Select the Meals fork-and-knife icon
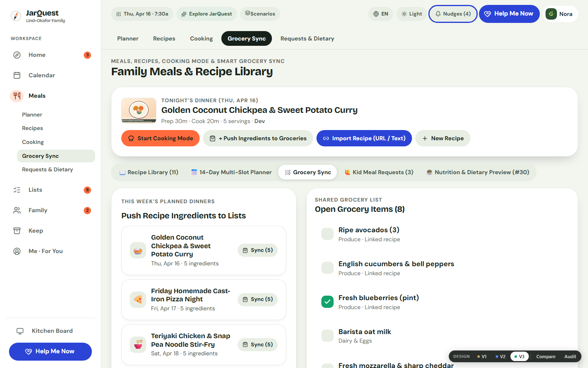This screenshot has width=588, height=368. point(17,96)
